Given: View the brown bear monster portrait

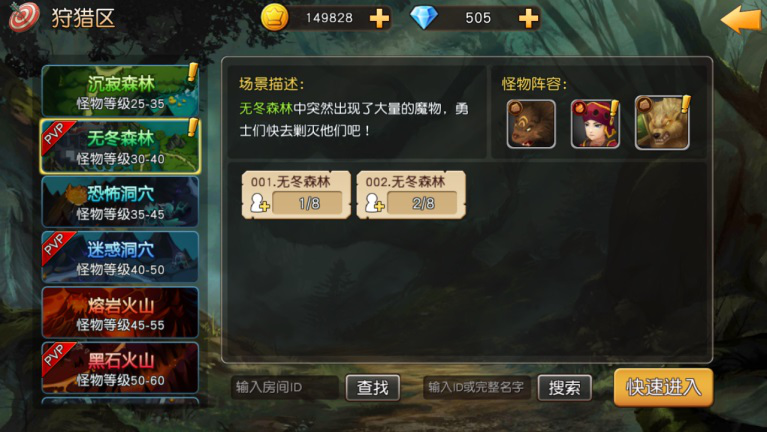Looking at the screenshot, I should pos(531,124).
